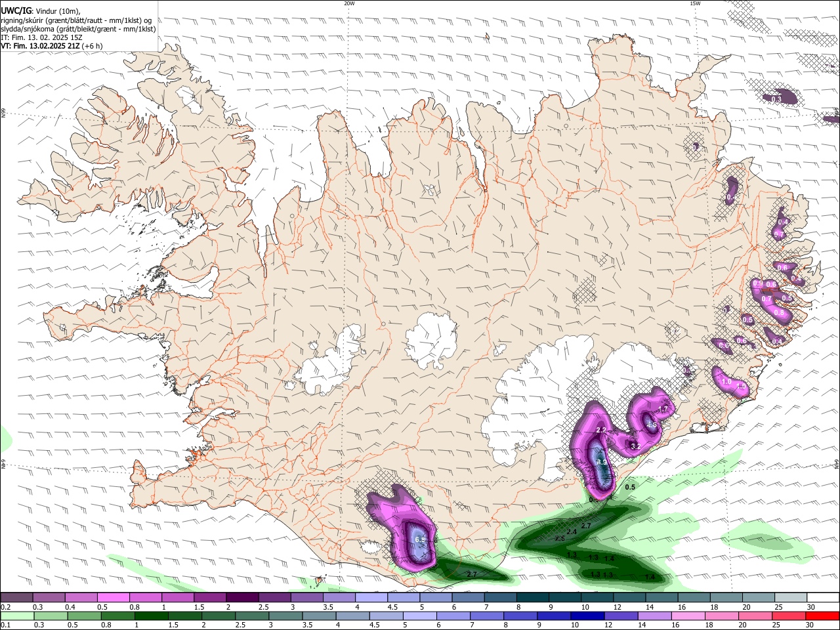Pick the bright red 25–30 rain scale swatch

(822, 616)
